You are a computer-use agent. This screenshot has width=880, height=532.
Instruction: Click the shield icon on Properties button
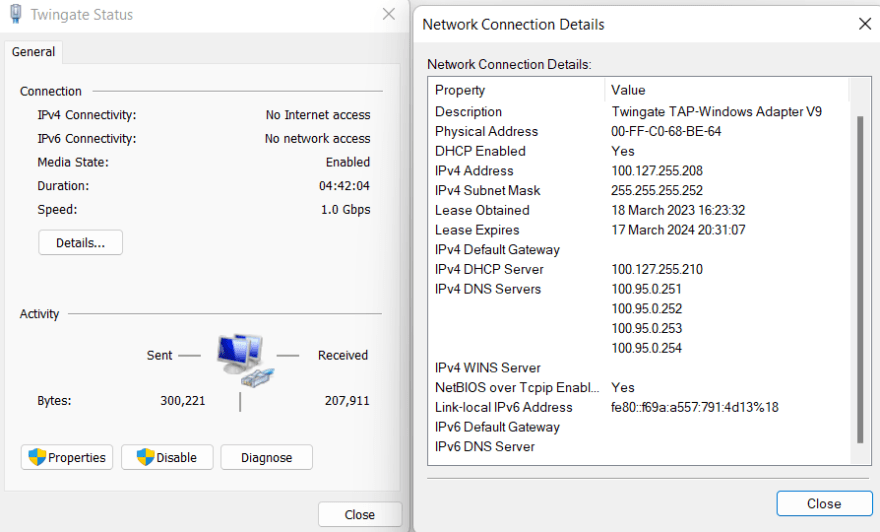click(37, 457)
